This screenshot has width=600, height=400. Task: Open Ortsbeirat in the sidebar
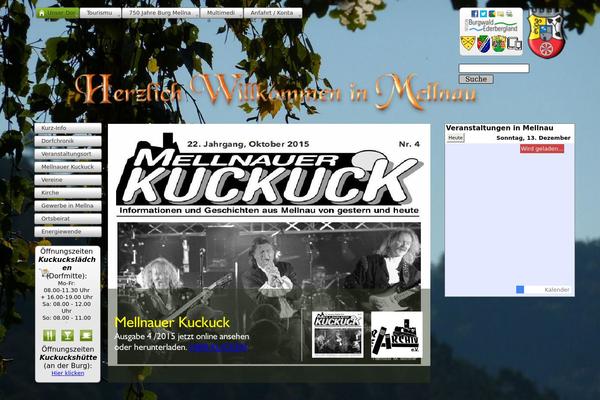[x=68, y=219]
